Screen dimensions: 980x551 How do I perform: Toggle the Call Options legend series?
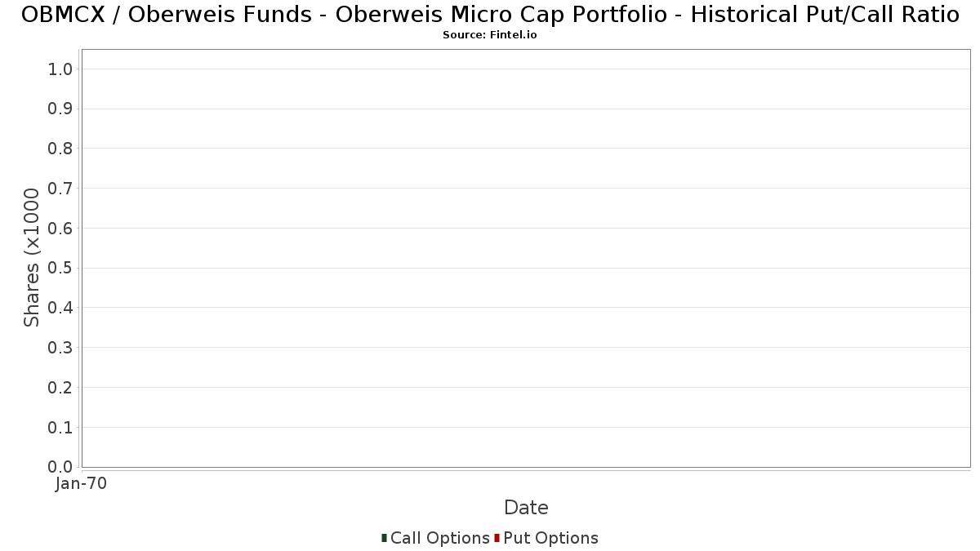[x=439, y=538]
